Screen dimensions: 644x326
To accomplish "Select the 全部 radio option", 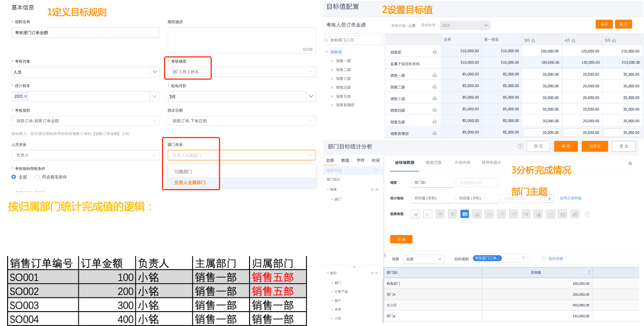I will (14, 177).
